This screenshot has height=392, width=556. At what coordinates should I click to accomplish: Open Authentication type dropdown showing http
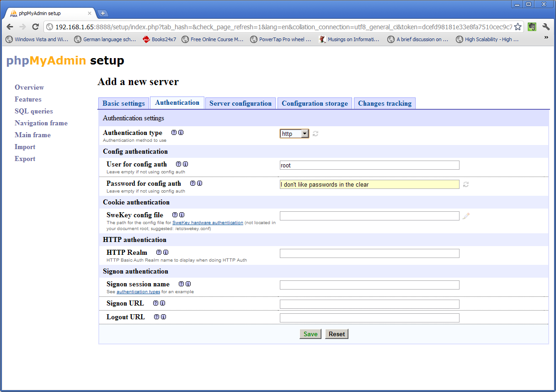click(x=294, y=134)
